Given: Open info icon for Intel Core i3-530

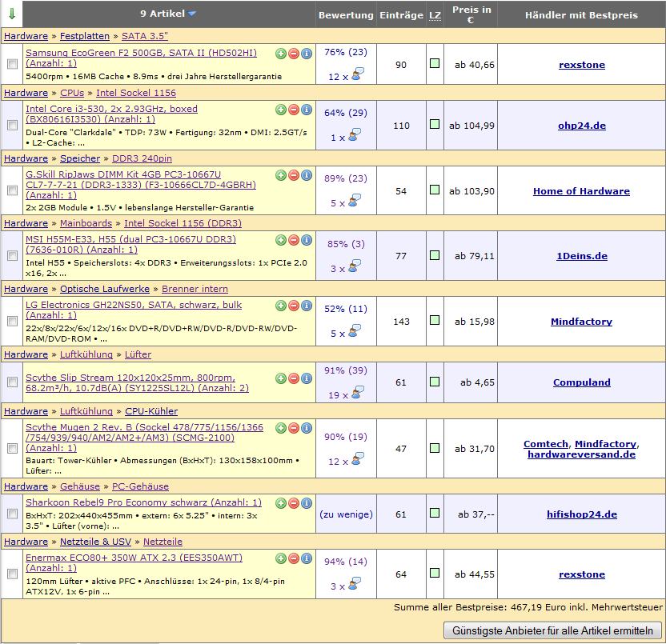Looking at the screenshot, I should click(307, 110).
